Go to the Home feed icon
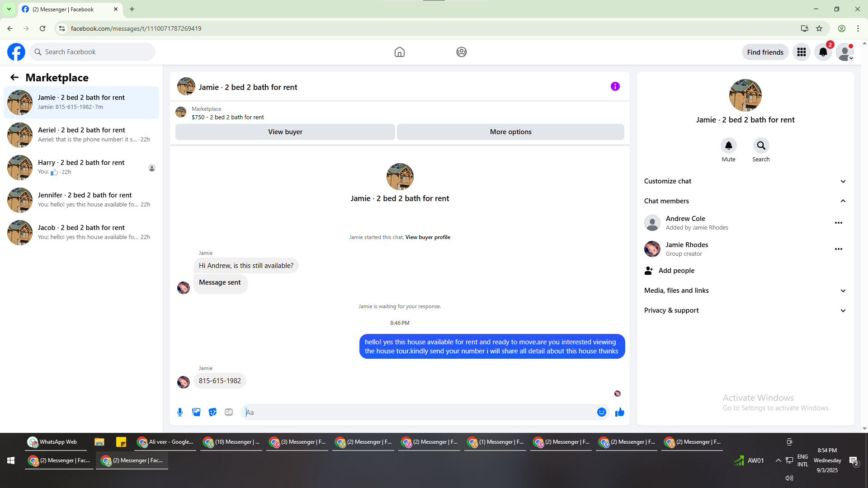This screenshot has height=488, width=868. tap(400, 52)
